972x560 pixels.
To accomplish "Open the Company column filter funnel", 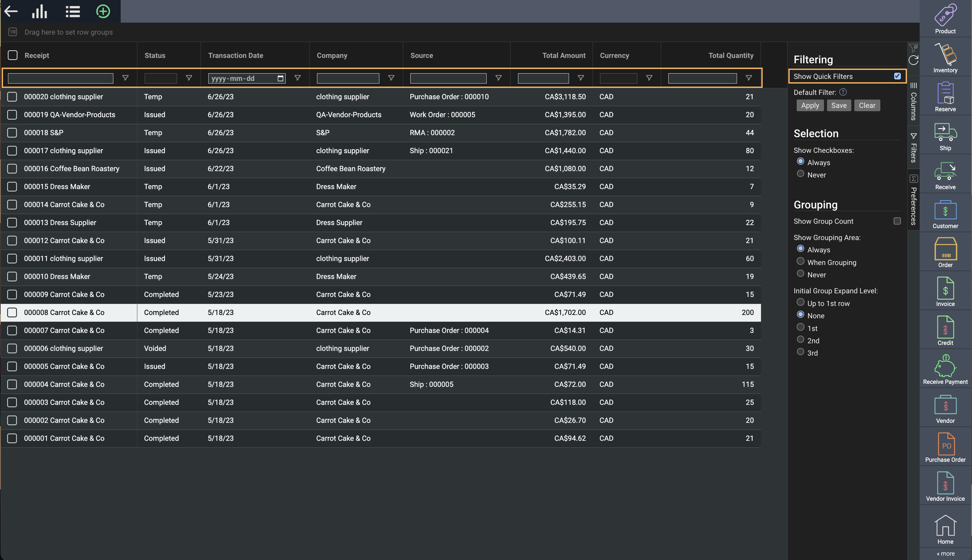I will [391, 78].
